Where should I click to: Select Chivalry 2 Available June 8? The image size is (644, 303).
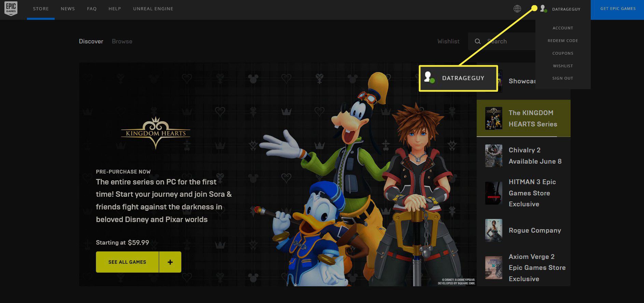tap(523, 156)
